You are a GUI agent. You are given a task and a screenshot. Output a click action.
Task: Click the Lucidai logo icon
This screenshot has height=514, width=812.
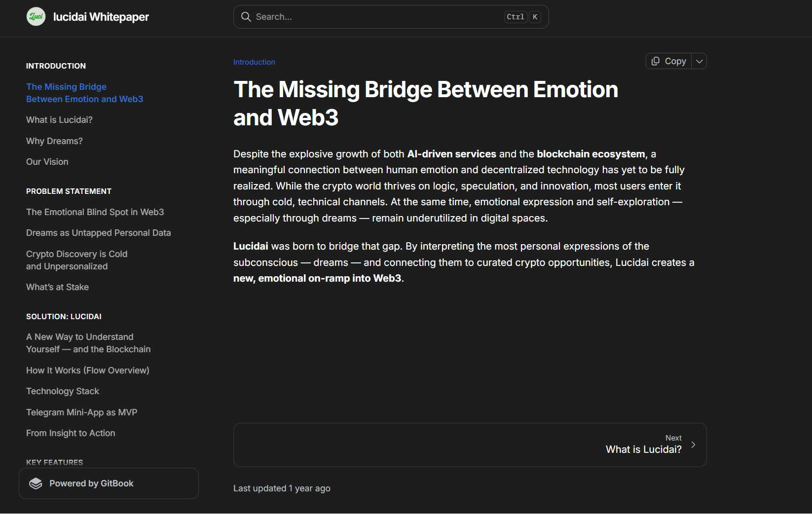pos(36,17)
